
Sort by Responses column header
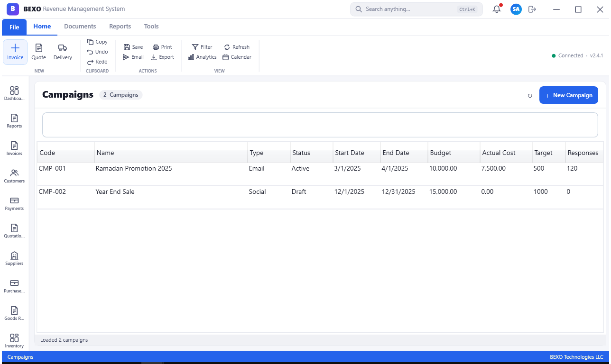[584, 153]
